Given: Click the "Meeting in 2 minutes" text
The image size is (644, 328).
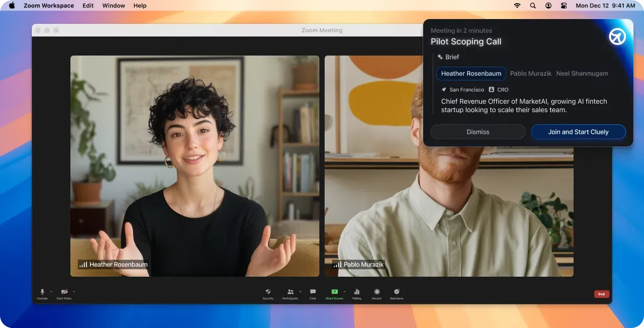Looking at the screenshot, I should [461, 31].
